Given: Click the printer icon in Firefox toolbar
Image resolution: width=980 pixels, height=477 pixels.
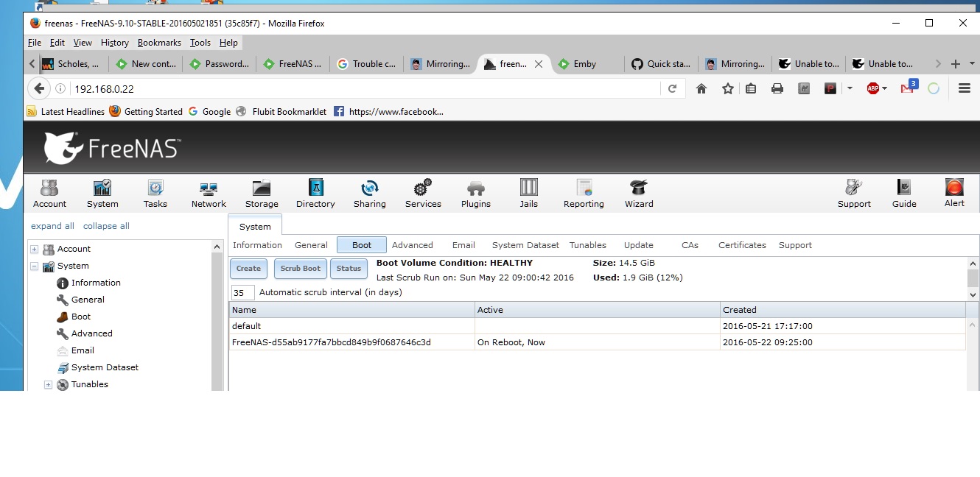Looking at the screenshot, I should tap(777, 88).
